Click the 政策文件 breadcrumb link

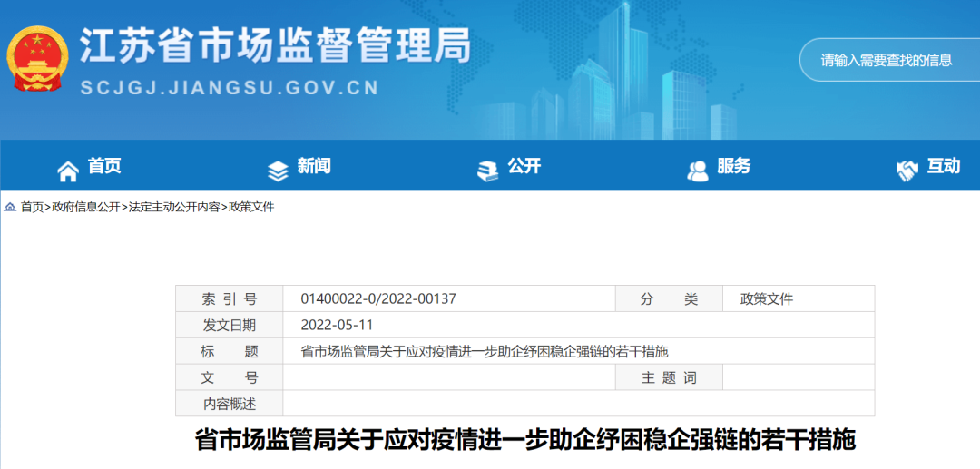(x=250, y=207)
